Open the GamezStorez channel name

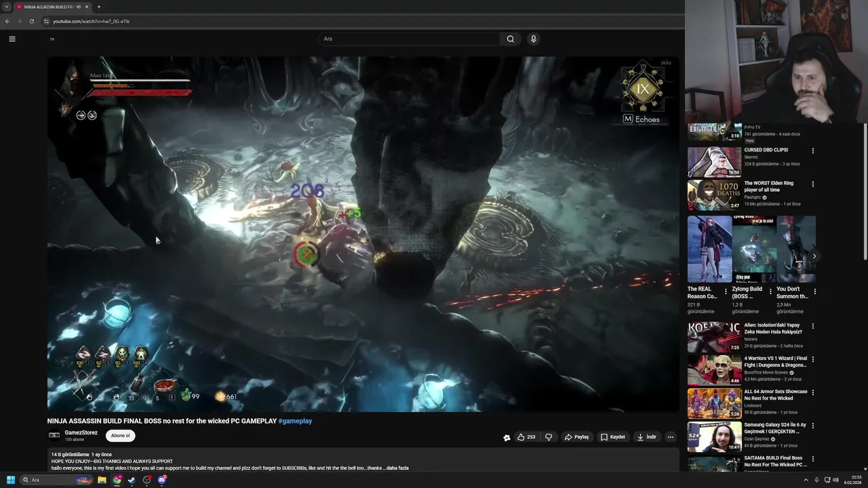click(x=81, y=432)
